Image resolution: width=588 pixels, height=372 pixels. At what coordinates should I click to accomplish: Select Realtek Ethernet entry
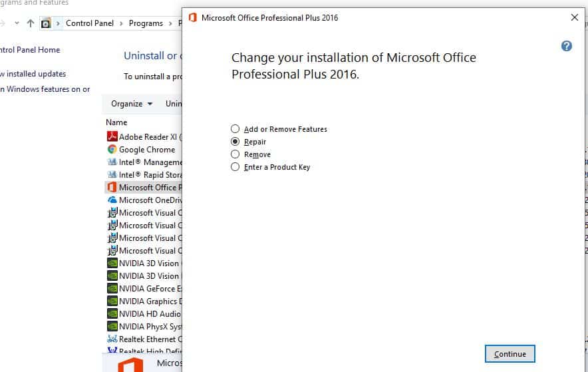coord(144,339)
